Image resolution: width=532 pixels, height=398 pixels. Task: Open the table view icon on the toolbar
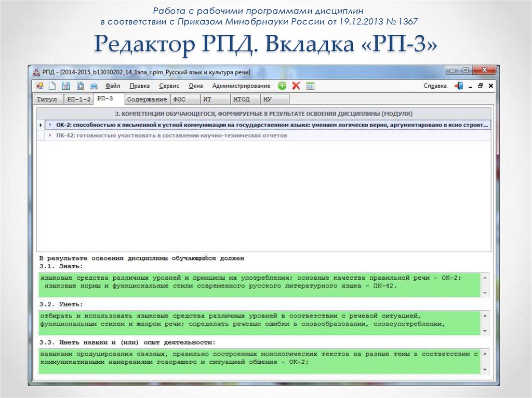[x=310, y=86]
